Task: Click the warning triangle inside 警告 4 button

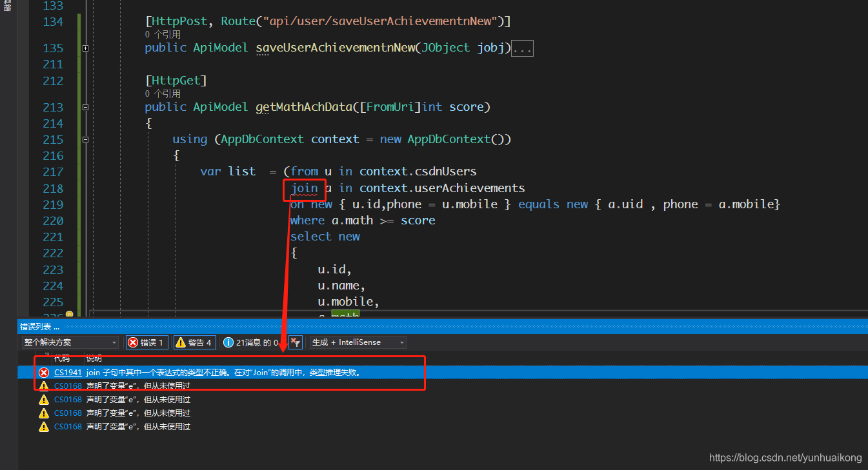Action: pyautogui.click(x=181, y=342)
